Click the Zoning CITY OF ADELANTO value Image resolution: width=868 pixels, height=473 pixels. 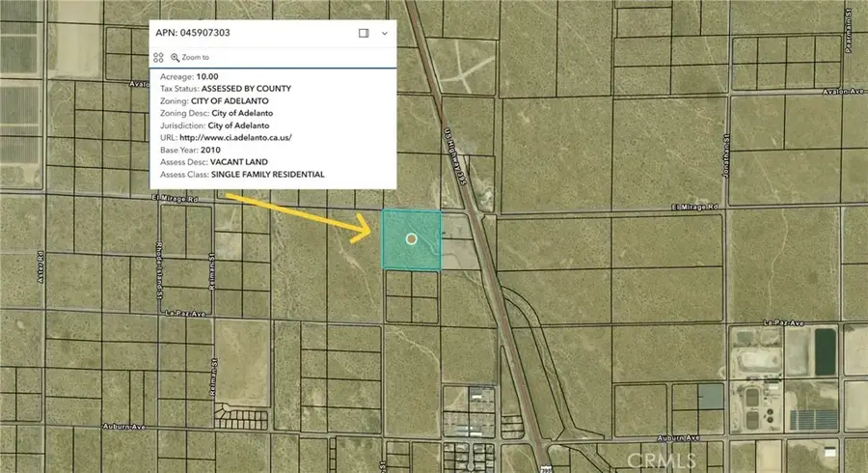(230, 100)
